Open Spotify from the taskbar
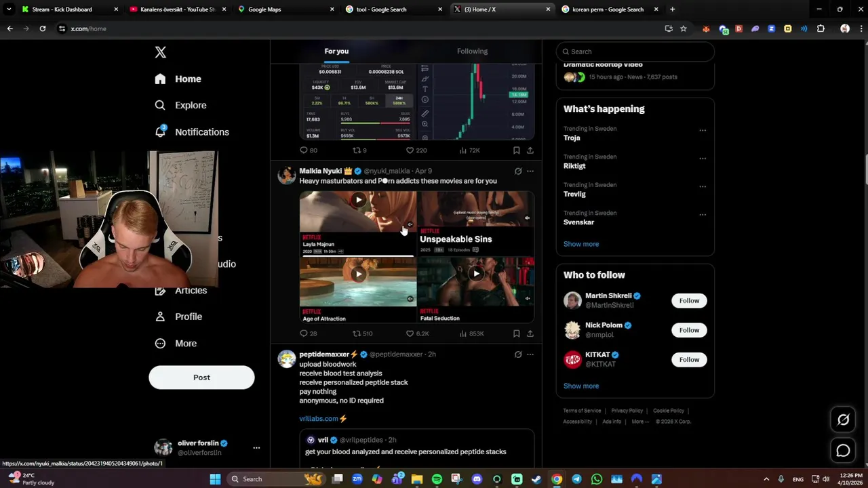Screen dimensions: 868x488 pos(437,479)
